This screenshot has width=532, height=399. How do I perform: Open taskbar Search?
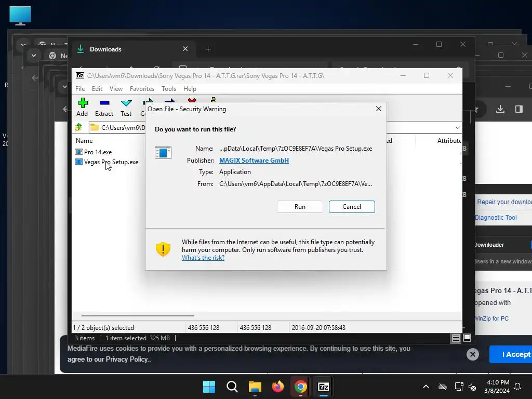pyautogui.click(x=232, y=387)
